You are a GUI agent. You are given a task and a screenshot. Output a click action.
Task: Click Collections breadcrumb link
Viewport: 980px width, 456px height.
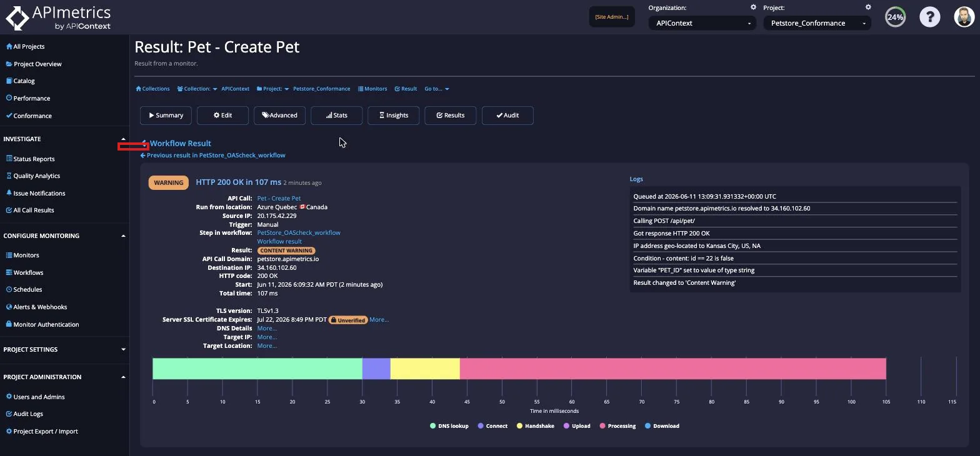click(152, 89)
